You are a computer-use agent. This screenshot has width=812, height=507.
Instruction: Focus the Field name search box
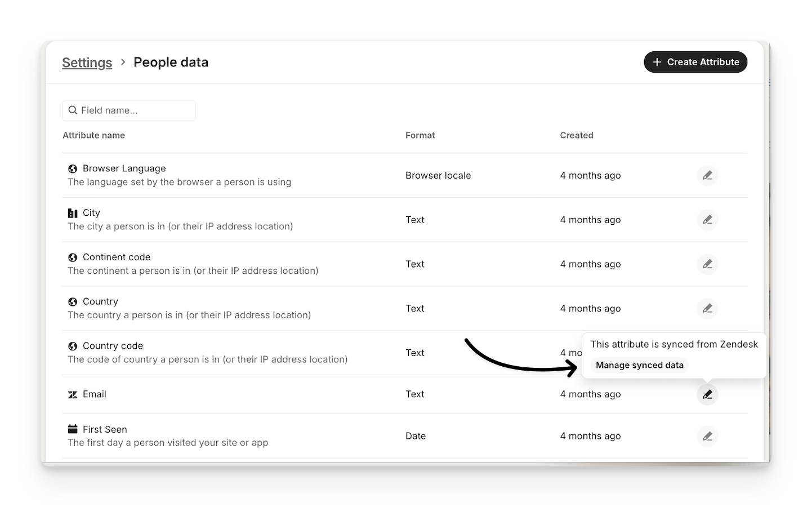pyautogui.click(x=135, y=110)
